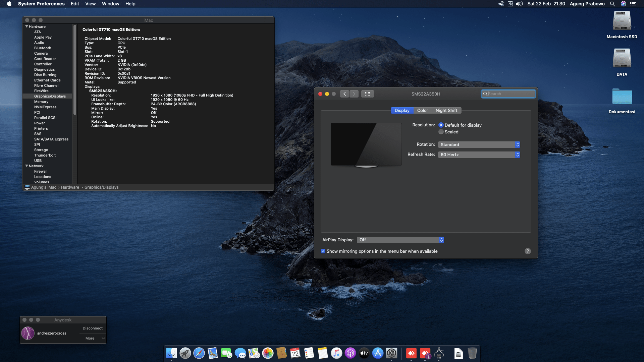Open Podcasts from the Dock

click(x=350, y=353)
